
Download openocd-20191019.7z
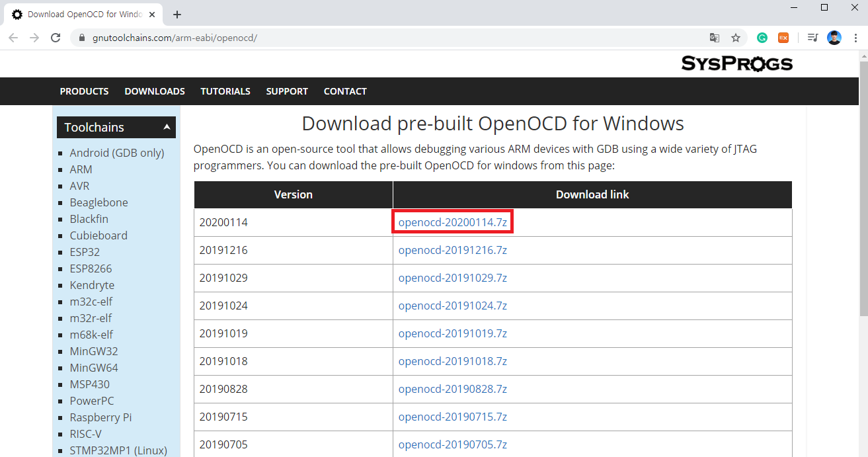click(453, 333)
